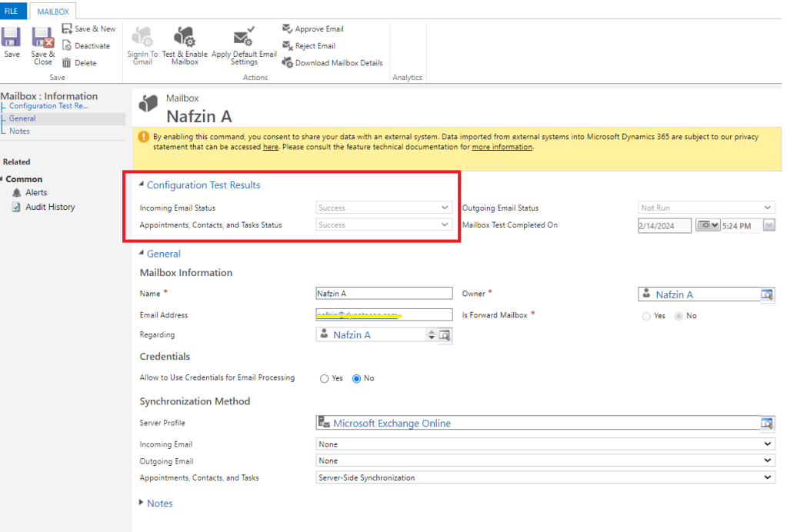
Task: Click the mailbox Name input field
Action: pos(384,293)
